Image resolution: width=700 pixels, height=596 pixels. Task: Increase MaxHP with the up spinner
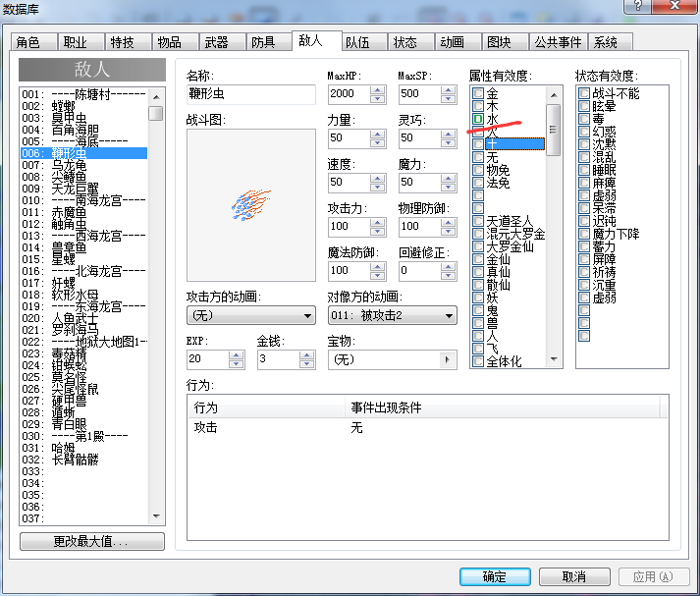tap(378, 89)
